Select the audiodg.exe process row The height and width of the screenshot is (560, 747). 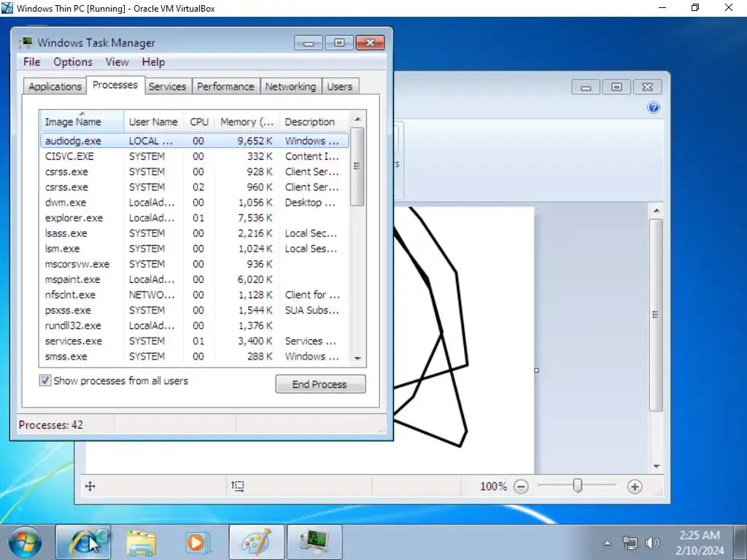[x=194, y=141]
